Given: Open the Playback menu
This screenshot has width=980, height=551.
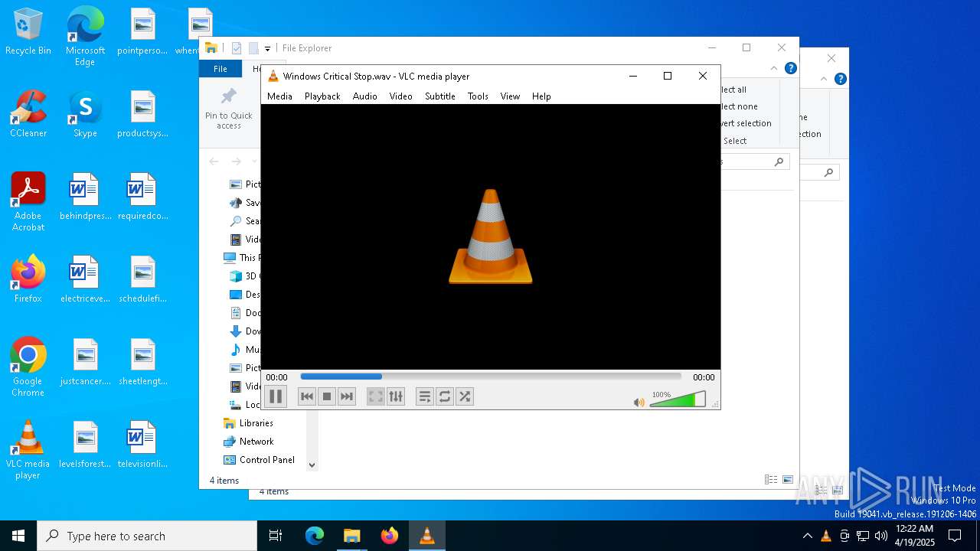Looking at the screenshot, I should click(322, 96).
